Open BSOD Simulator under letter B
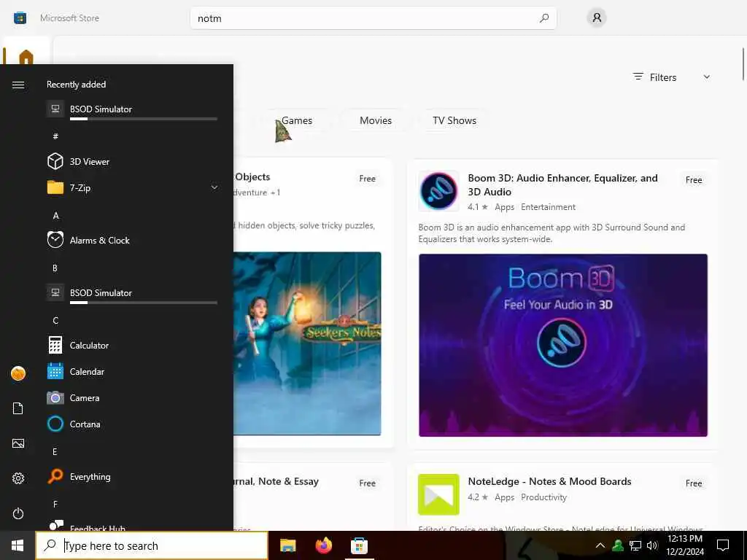747x560 pixels. (x=133, y=293)
